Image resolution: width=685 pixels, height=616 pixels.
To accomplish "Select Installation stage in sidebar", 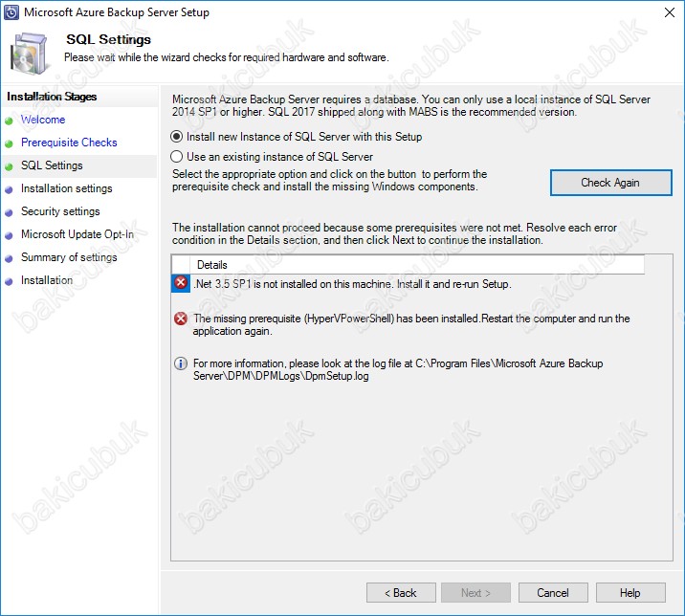I will click(x=47, y=280).
